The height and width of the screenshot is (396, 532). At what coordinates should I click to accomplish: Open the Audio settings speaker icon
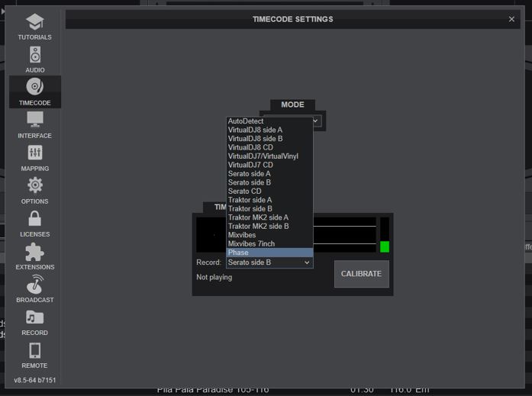click(x=34, y=55)
